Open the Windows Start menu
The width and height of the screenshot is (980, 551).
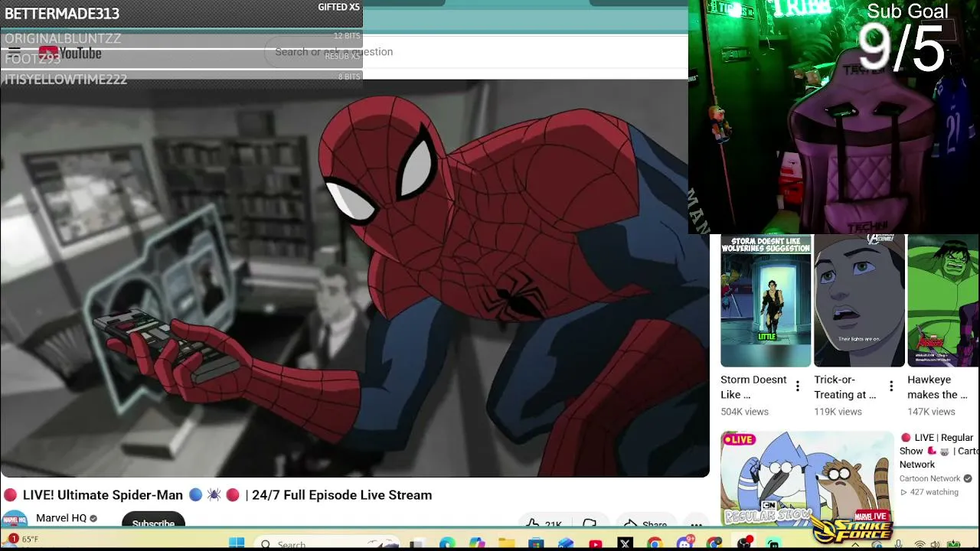[237, 543]
